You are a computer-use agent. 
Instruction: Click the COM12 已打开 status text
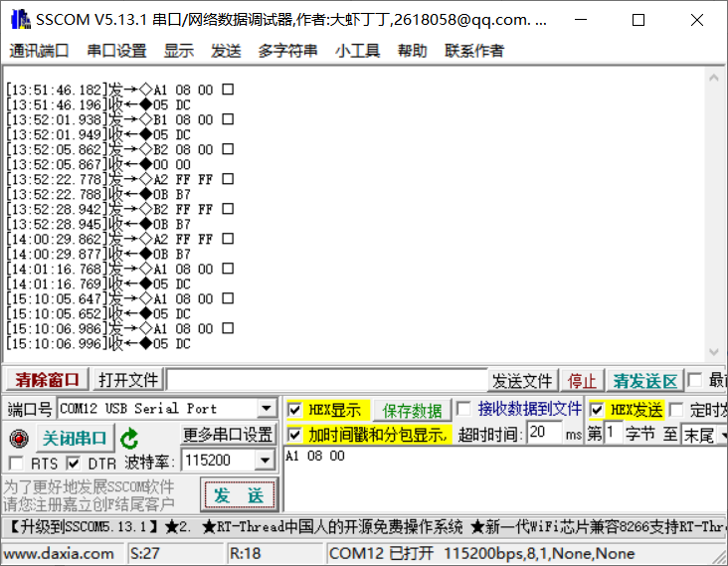382,553
